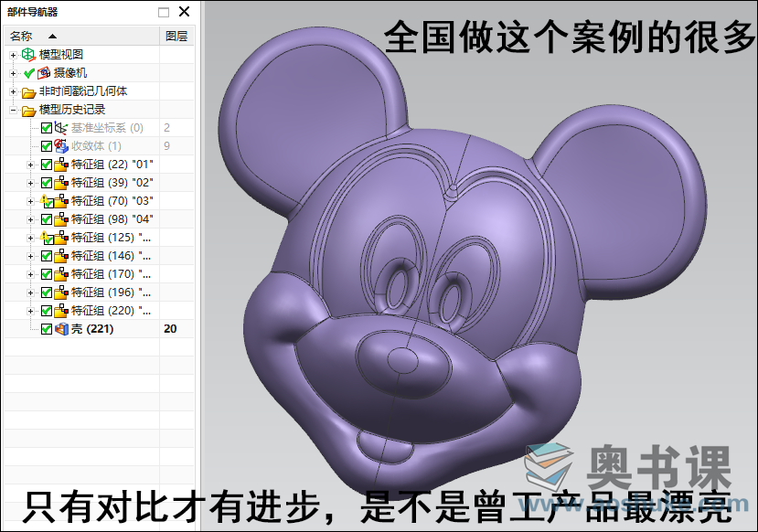Screen dimensions: 758x532
Task: Expand 特征组 (98) "04"
Action: click(x=30, y=220)
